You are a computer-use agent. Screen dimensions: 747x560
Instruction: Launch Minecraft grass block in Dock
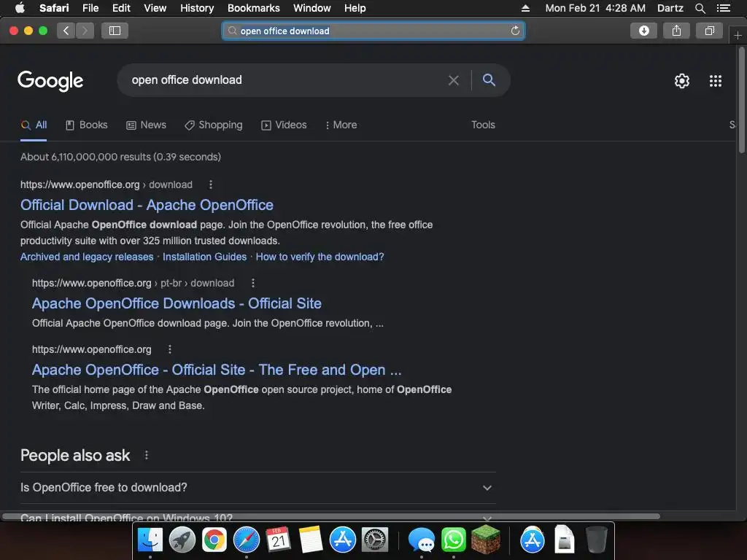pos(485,540)
